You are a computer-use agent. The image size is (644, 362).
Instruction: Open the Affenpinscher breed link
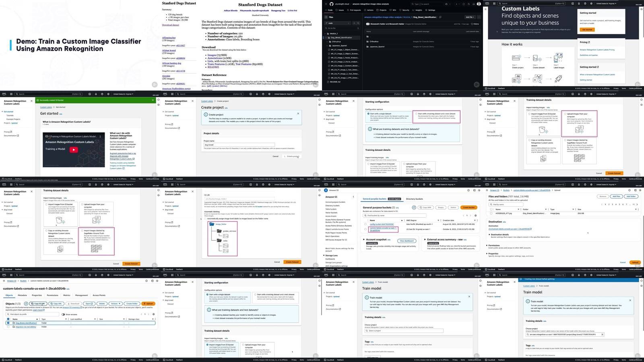[x=169, y=37]
